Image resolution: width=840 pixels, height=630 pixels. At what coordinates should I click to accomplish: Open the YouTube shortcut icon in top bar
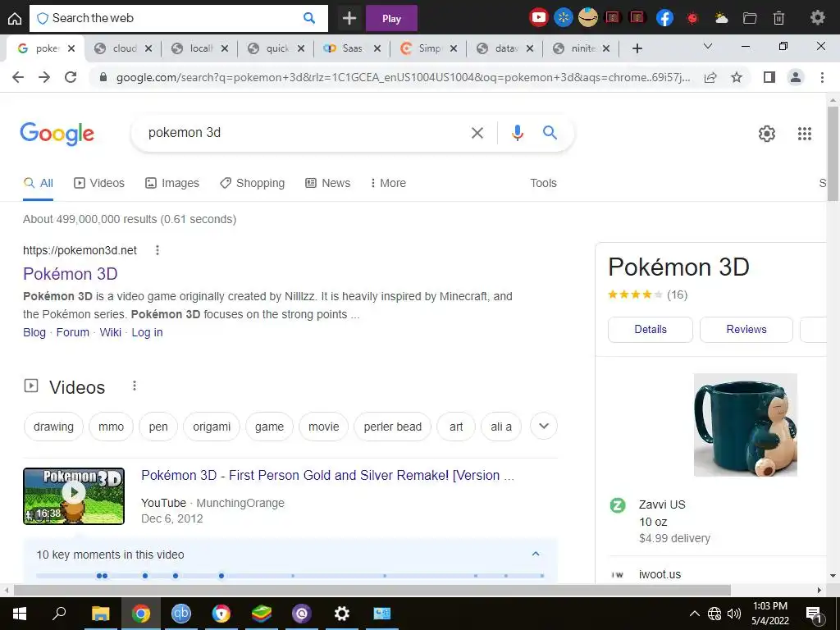coord(538,18)
